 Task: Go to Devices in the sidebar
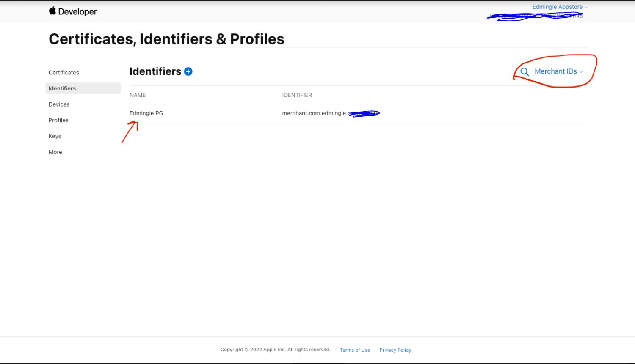[x=59, y=104]
